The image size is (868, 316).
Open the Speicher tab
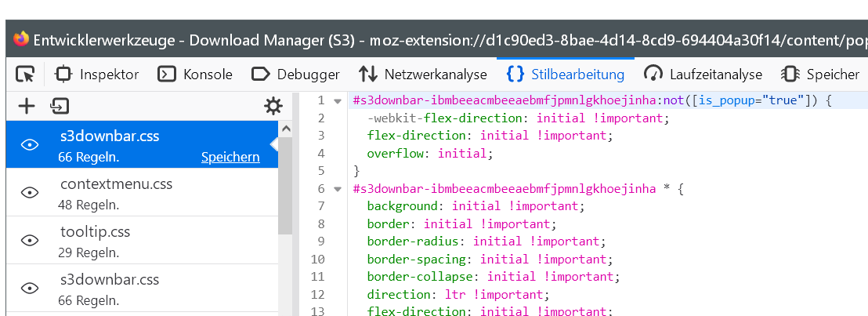tap(820, 74)
